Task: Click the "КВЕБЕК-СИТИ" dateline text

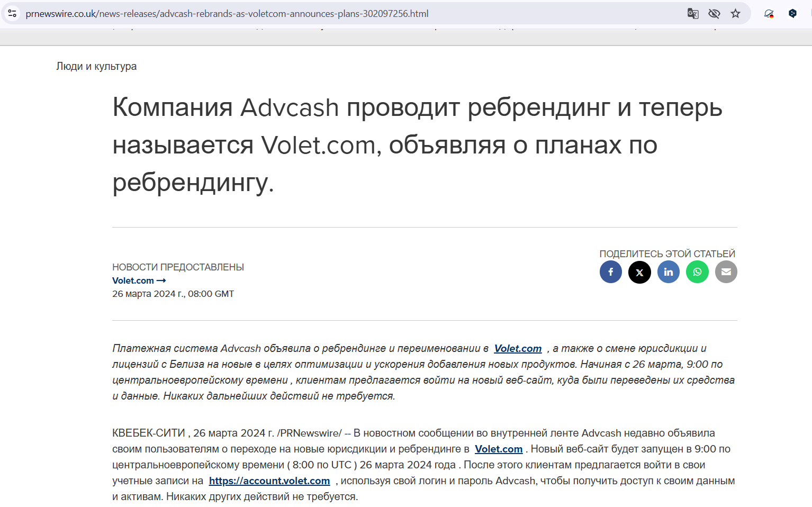Action: tap(148, 433)
